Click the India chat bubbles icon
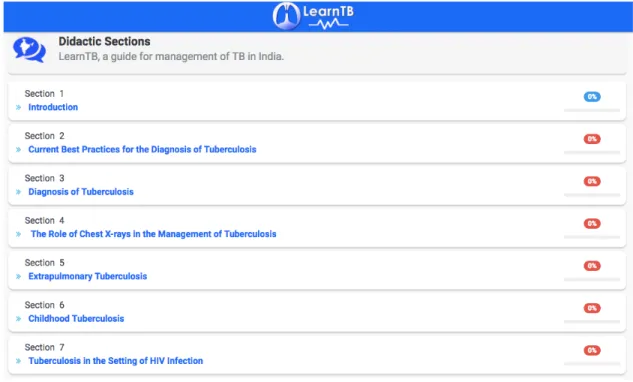This screenshot has width=633, height=382. pyautogui.click(x=29, y=50)
